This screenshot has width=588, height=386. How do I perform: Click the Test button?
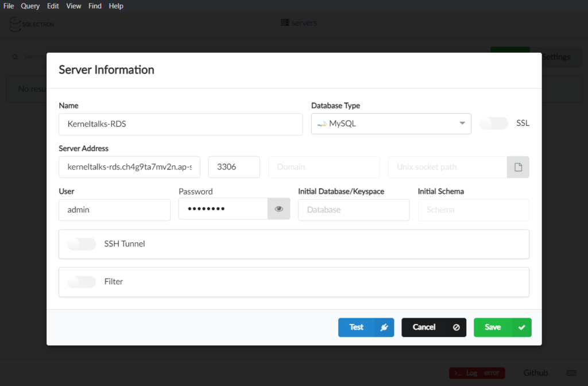click(366, 327)
